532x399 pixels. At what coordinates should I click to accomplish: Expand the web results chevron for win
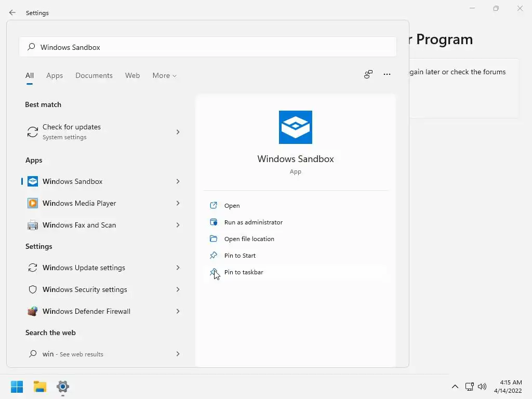[x=178, y=354]
